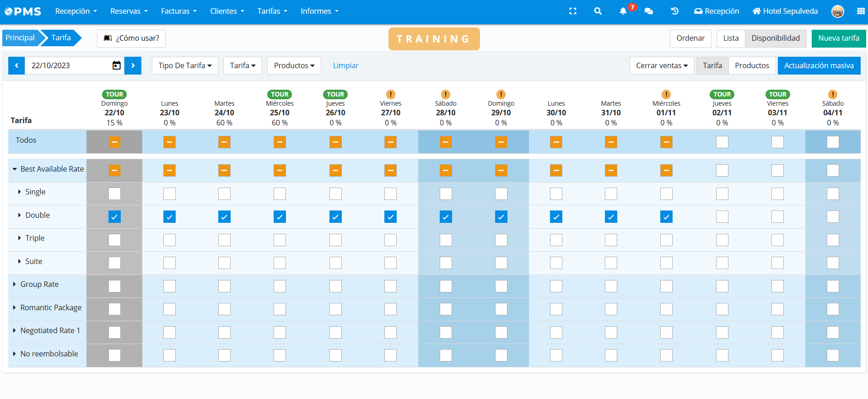Open the apps grid icon

[861, 11]
